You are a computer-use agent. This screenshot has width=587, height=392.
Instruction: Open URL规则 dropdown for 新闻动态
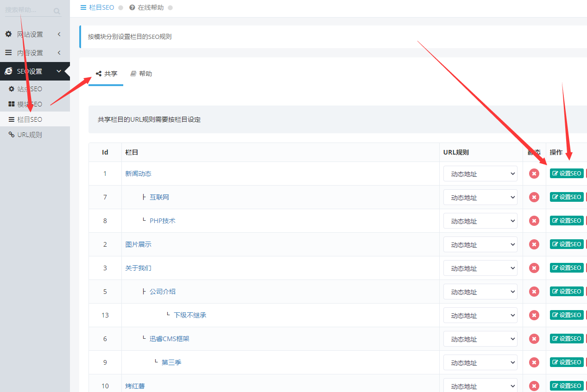tap(480, 174)
